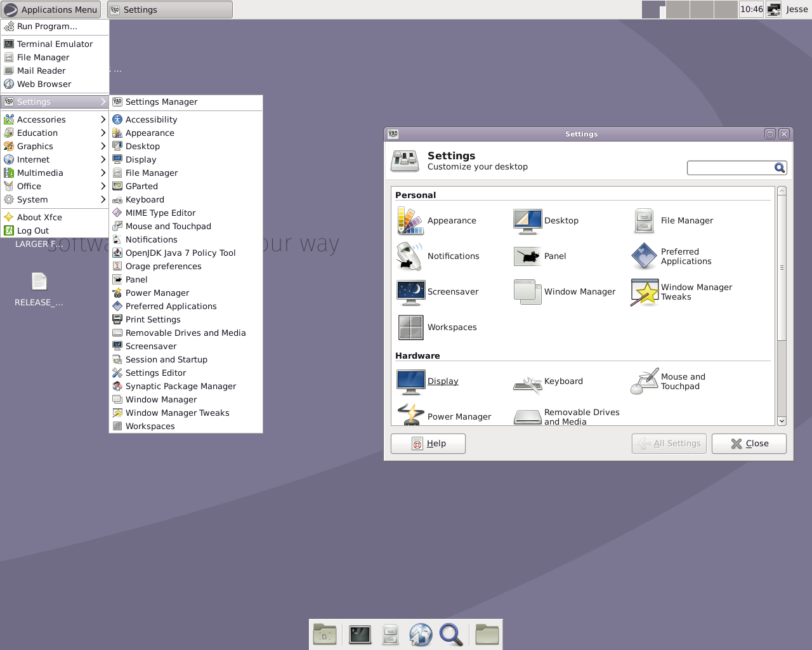
Task: Launch web browser globe in bottom dock
Action: pyautogui.click(x=421, y=634)
